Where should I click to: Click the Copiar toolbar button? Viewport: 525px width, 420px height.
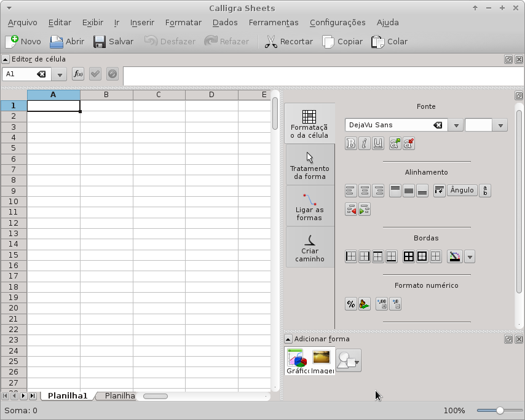[x=342, y=42]
